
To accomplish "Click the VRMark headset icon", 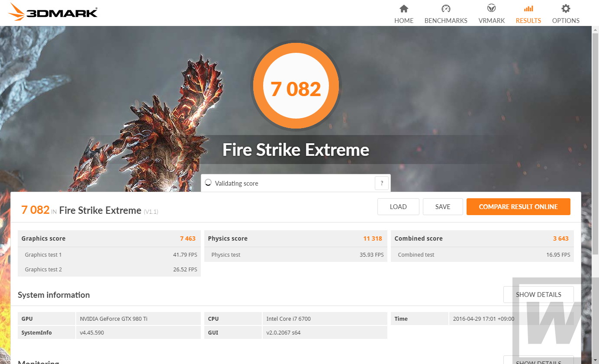I will (x=491, y=9).
